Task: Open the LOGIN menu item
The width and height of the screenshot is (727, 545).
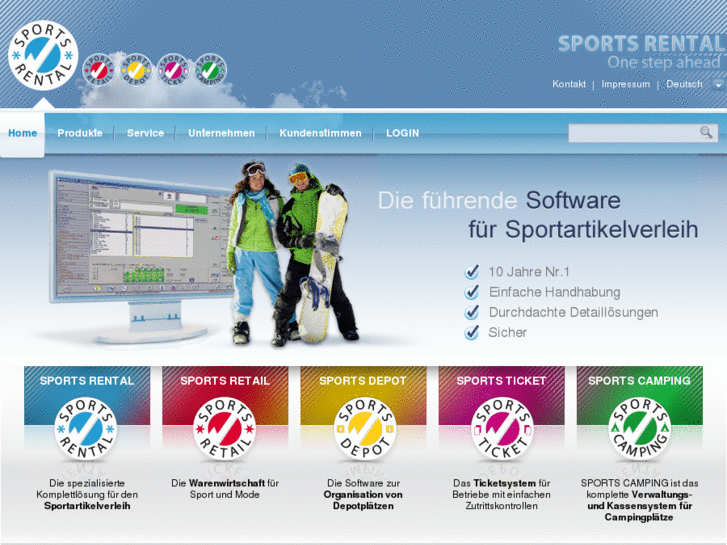Action: 402,133
